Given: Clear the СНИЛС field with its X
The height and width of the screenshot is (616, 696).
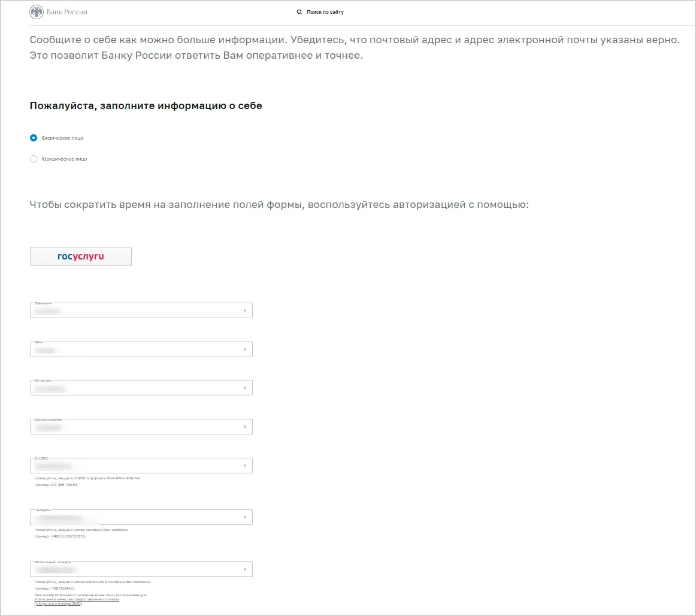Looking at the screenshot, I should 244,466.
